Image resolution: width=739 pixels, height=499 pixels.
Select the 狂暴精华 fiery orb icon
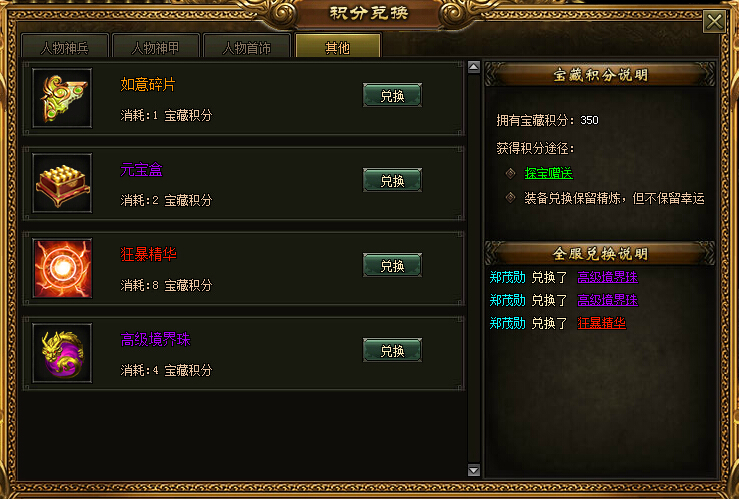[62, 268]
